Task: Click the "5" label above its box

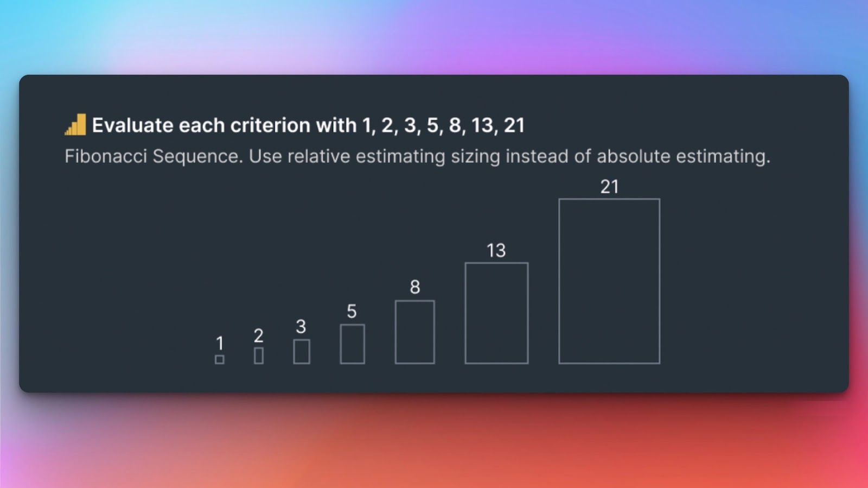Action: point(352,311)
